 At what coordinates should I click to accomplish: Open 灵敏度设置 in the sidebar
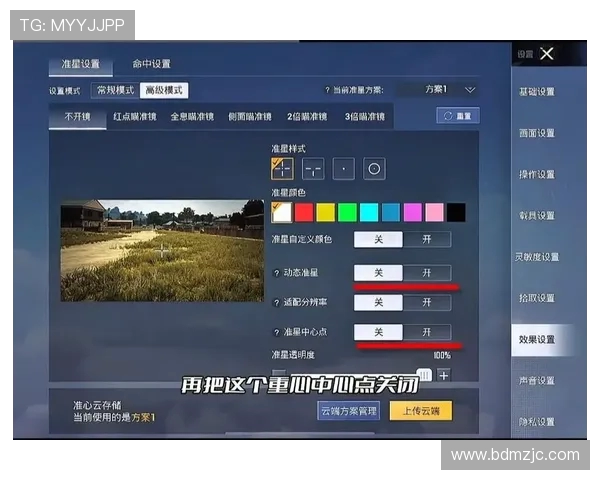coord(536,257)
